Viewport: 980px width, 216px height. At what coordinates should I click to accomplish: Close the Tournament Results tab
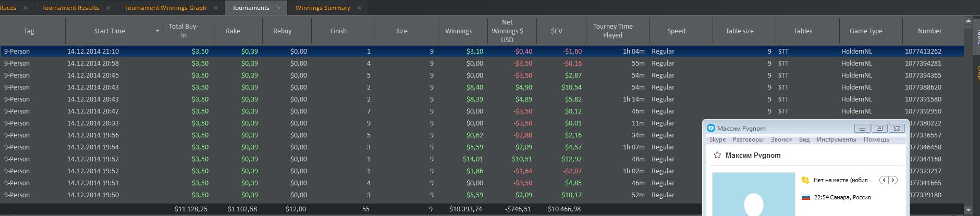click(x=108, y=8)
